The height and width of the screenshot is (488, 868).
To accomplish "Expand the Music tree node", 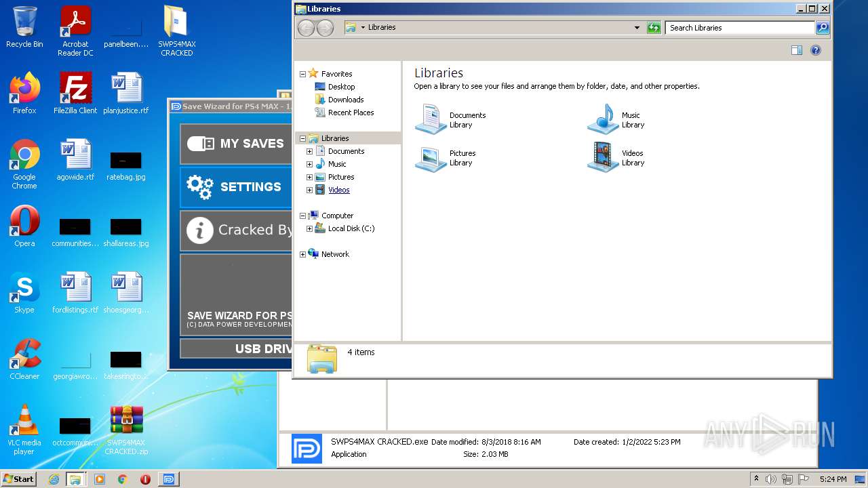I will click(x=309, y=164).
